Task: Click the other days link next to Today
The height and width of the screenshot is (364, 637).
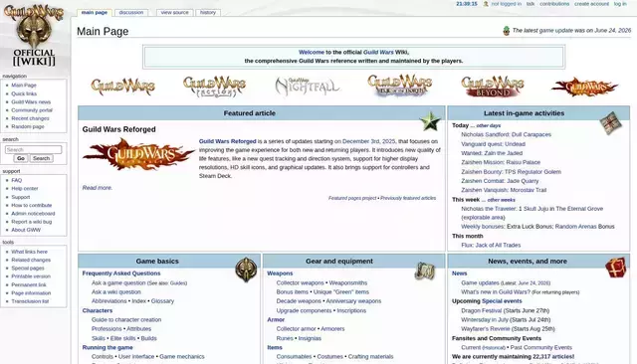Action: click(x=489, y=125)
